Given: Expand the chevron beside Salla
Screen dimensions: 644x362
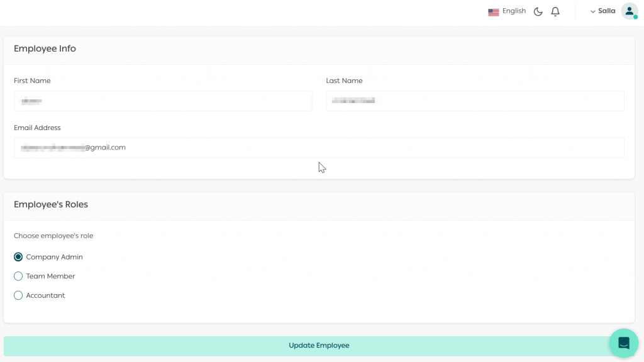Looking at the screenshot, I should tap(592, 11).
